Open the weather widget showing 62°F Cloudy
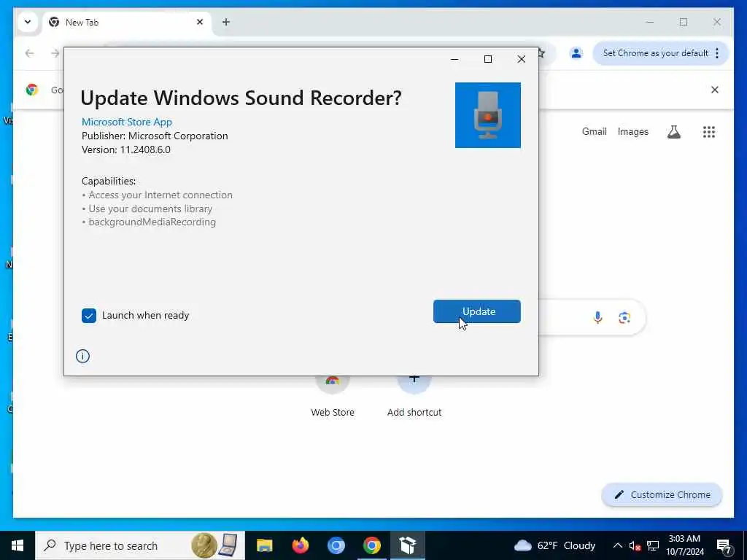747x560 pixels. point(555,545)
